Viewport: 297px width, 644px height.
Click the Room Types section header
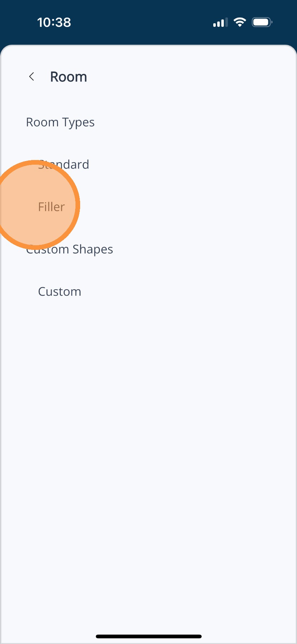(60, 122)
